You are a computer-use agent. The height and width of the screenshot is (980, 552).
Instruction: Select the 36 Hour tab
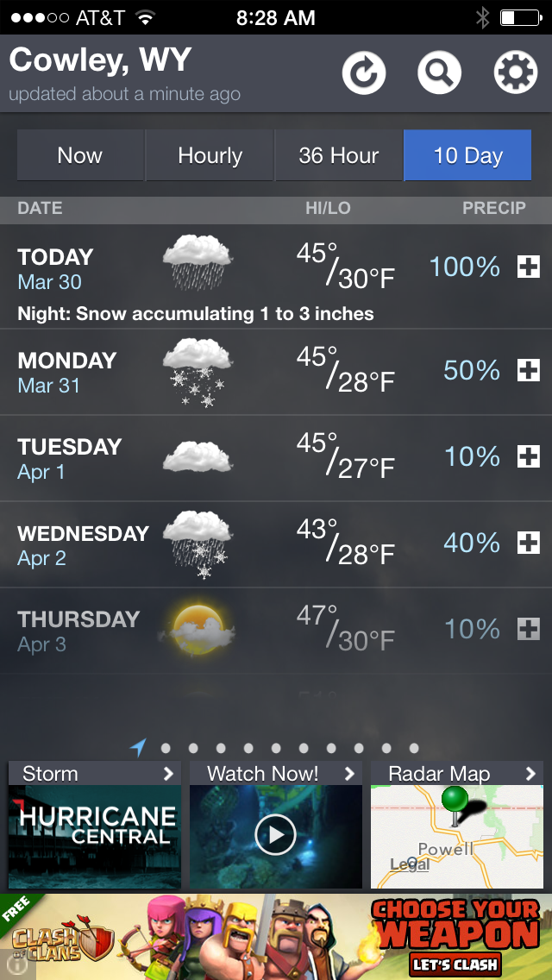pyautogui.click(x=338, y=155)
